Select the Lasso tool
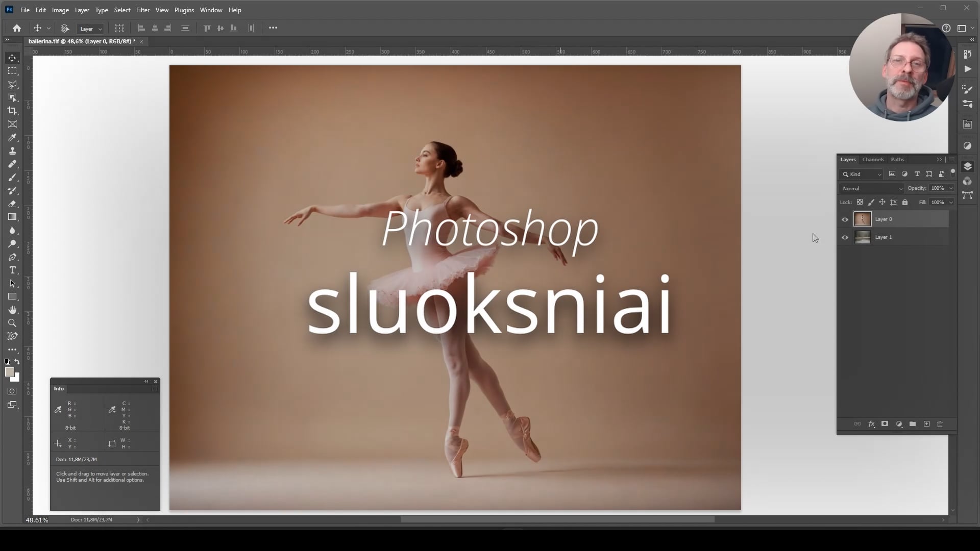The width and height of the screenshot is (980, 551). coord(12,84)
